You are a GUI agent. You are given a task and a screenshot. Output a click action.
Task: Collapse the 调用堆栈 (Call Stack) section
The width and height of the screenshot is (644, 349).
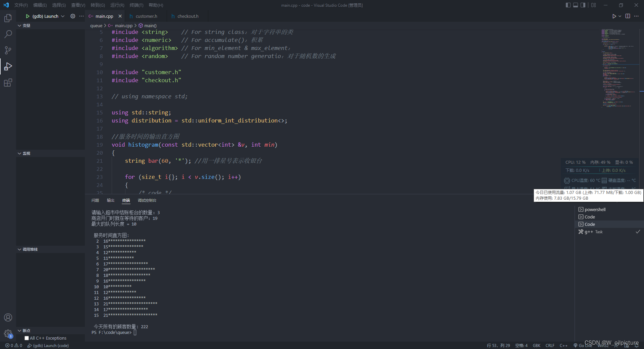50,249
